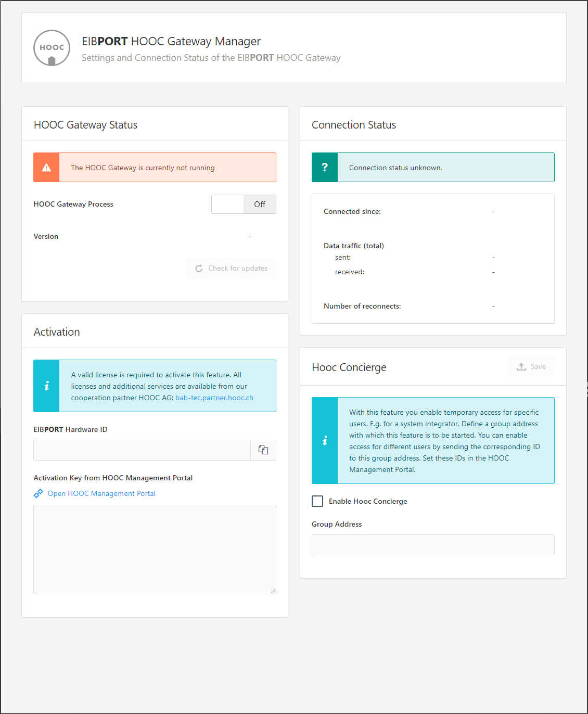Click the gateway not running alert banner

[x=167, y=168]
